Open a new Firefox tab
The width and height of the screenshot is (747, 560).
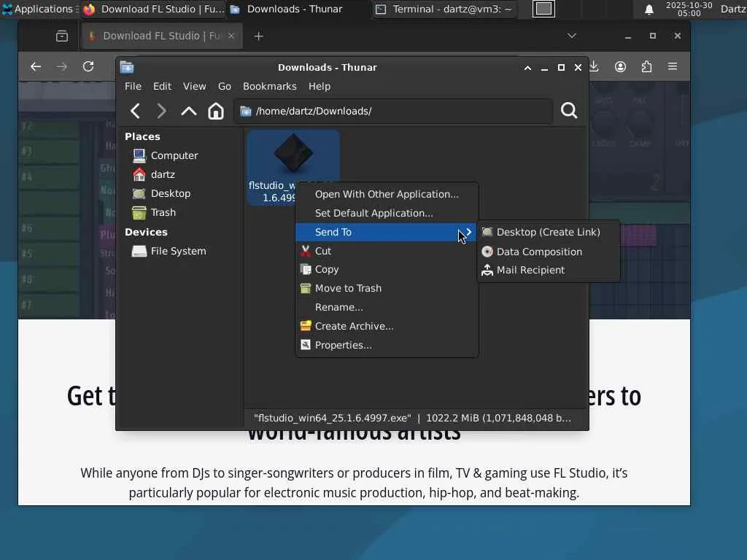pyautogui.click(x=259, y=36)
